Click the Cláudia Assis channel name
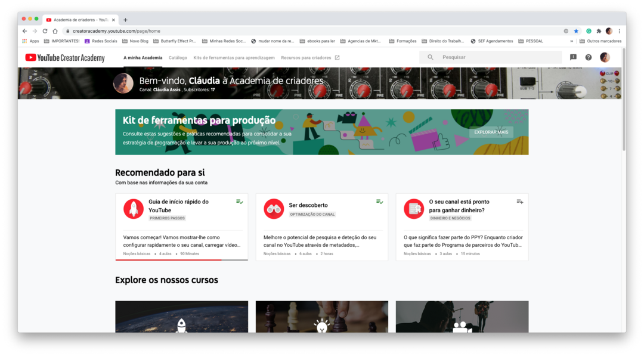This screenshot has width=644, height=356. [x=166, y=89]
